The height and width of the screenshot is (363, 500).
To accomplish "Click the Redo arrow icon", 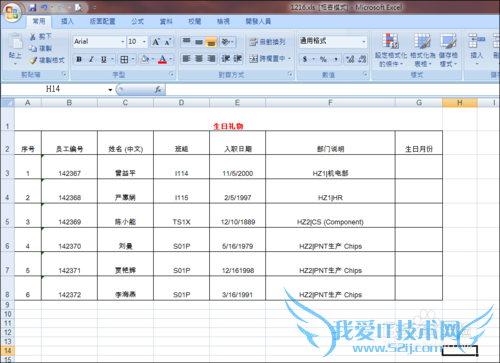I will click(60, 7).
